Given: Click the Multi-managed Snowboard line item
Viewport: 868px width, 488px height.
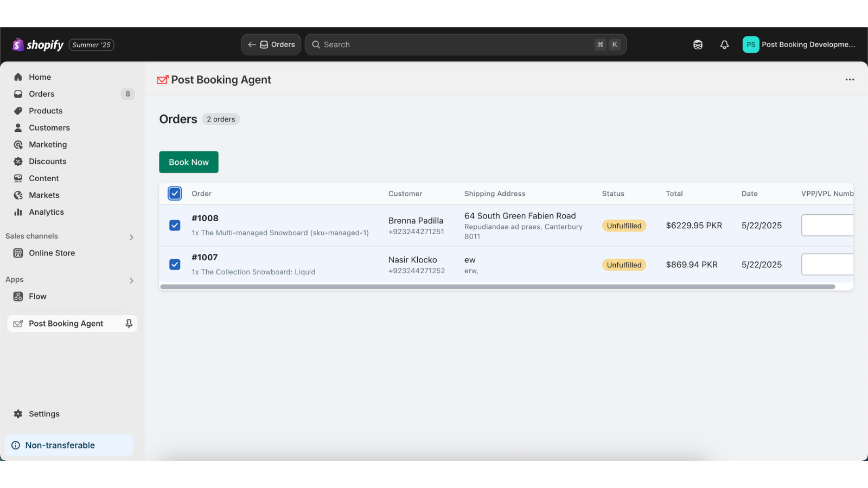Looking at the screenshot, I should [x=280, y=233].
